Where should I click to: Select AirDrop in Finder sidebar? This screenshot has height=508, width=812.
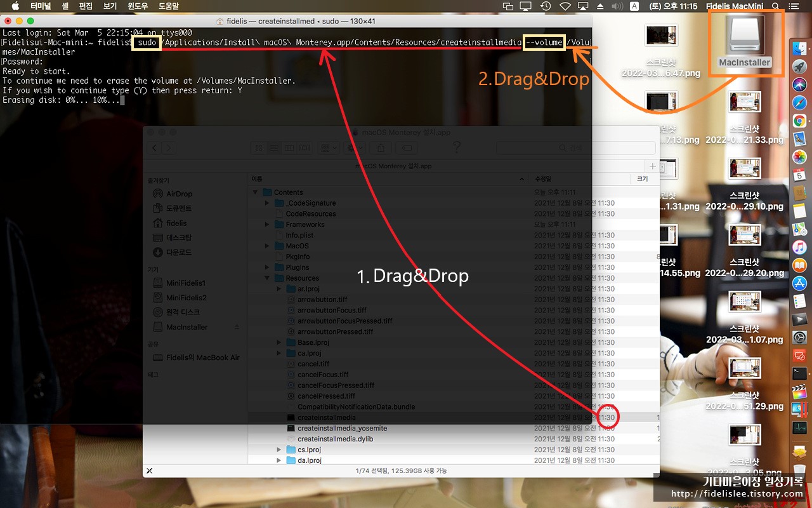click(x=179, y=194)
